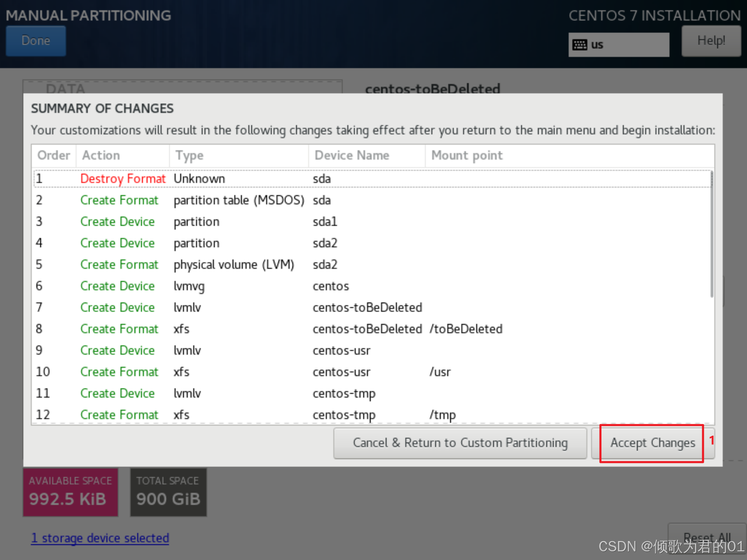Select the 'Unknown' type cell in row 1
This screenshot has height=560, width=747.
[x=199, y=179]
